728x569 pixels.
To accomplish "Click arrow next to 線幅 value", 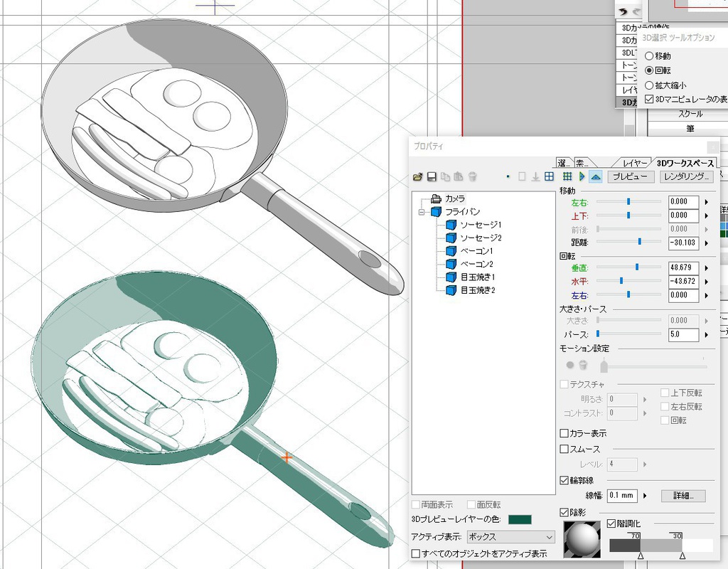I will click(x=645, y=496).
